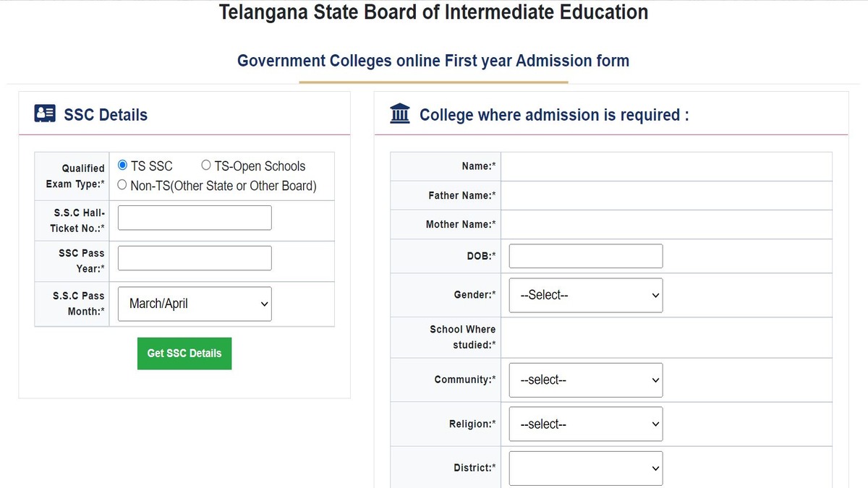Click the Name field row
The image size is (868, 488).
click(611, 166)
